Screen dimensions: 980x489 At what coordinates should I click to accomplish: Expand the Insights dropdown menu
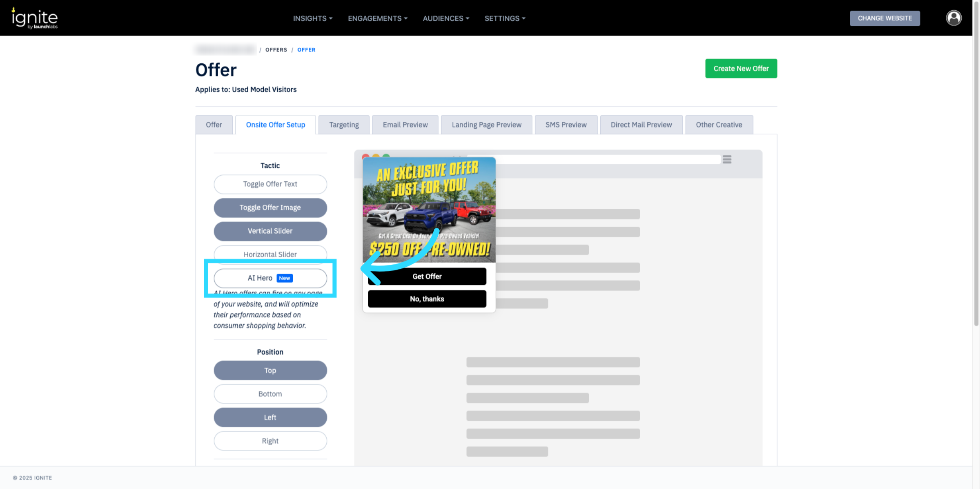pos(313,18)
